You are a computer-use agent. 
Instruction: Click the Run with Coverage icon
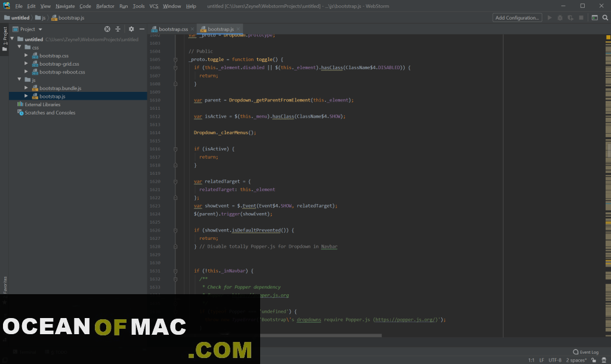pos(570,18)
